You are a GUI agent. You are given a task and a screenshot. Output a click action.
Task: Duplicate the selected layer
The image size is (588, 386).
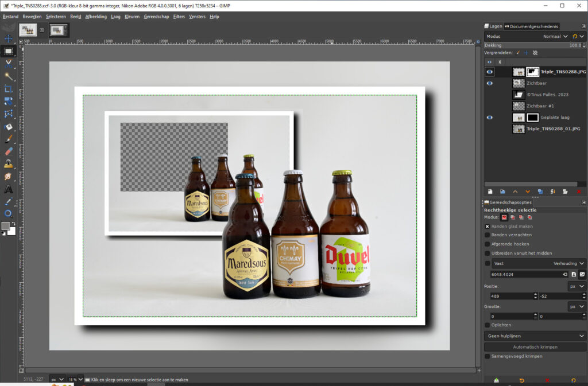tap(540, 192)
